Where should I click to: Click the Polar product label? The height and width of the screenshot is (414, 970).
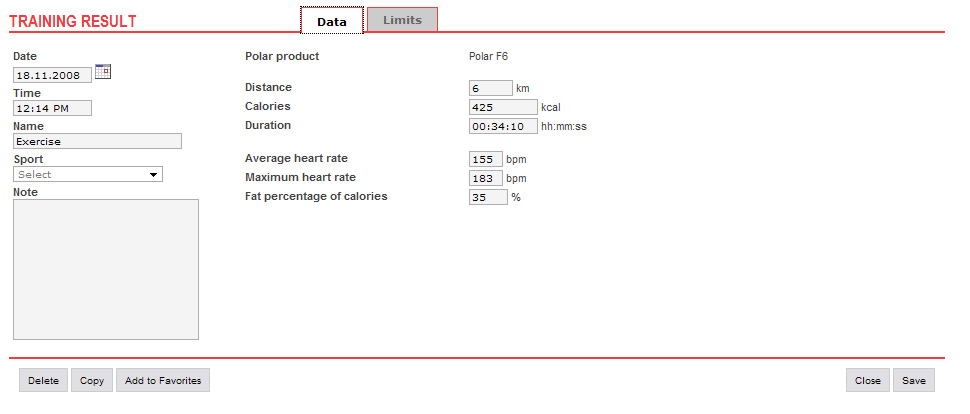[x=282, y=56]
